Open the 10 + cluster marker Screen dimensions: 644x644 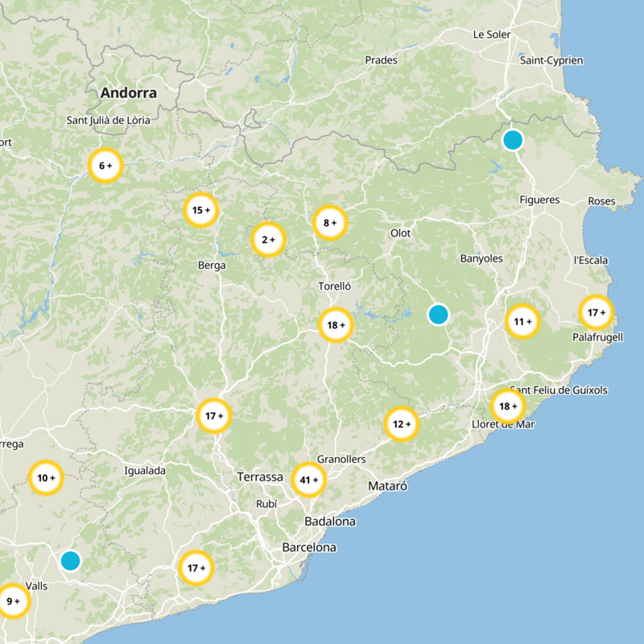click(x=46, y=477)
